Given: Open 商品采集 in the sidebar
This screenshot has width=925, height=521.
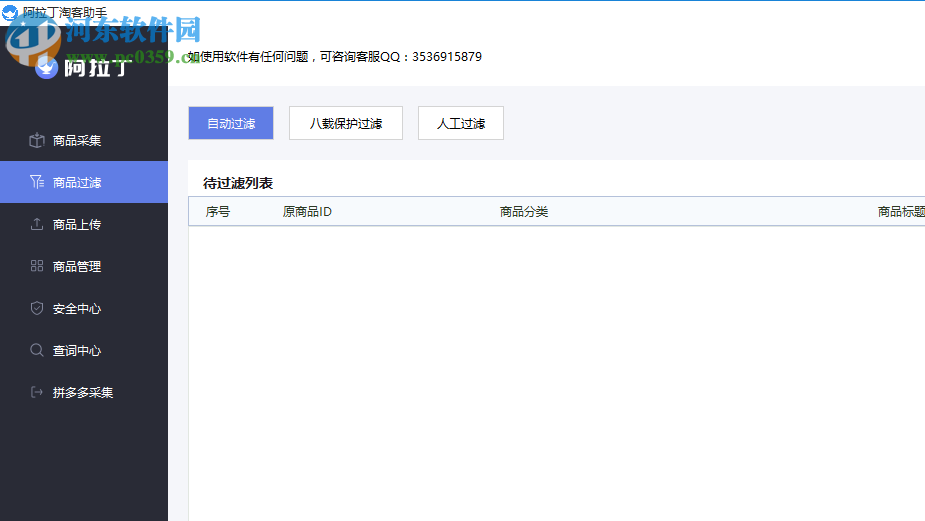Looking at the screenshot, I should pos(84,140).
